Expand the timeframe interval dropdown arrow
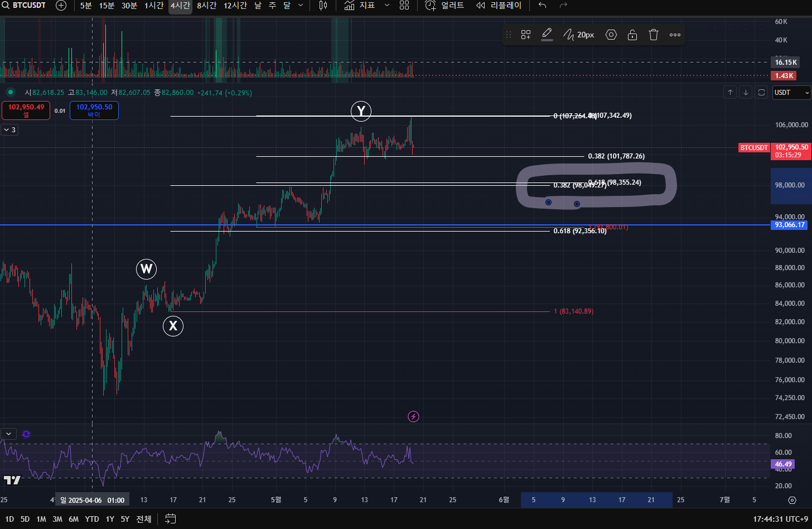Image resolution: width=812 pixels, height=529 pixels. tap(301, 5)
